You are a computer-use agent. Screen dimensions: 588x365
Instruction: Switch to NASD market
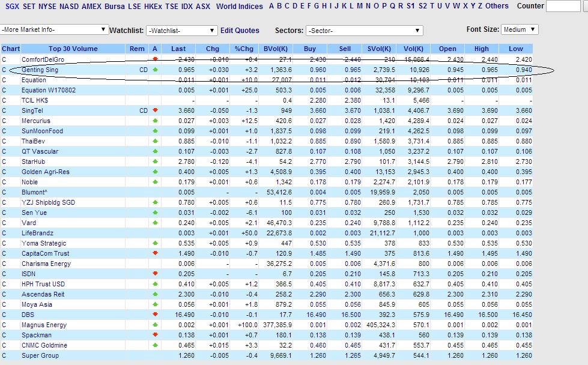[70, 7]
